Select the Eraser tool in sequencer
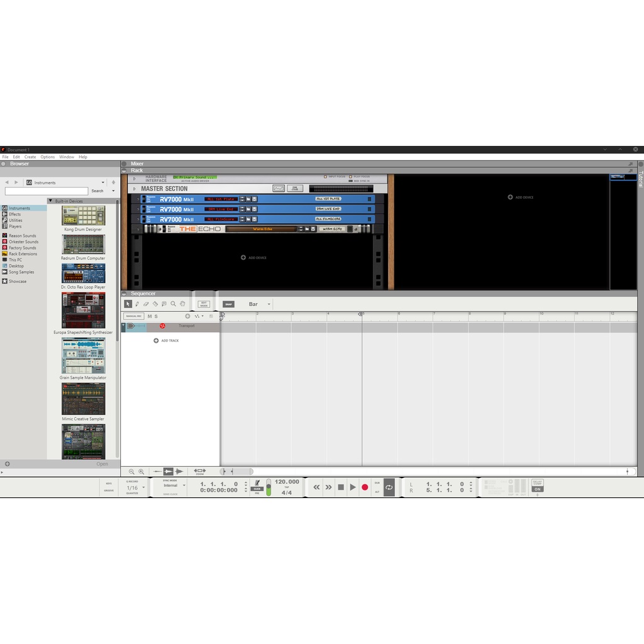 pyautogui.click(x=146, y=304)
